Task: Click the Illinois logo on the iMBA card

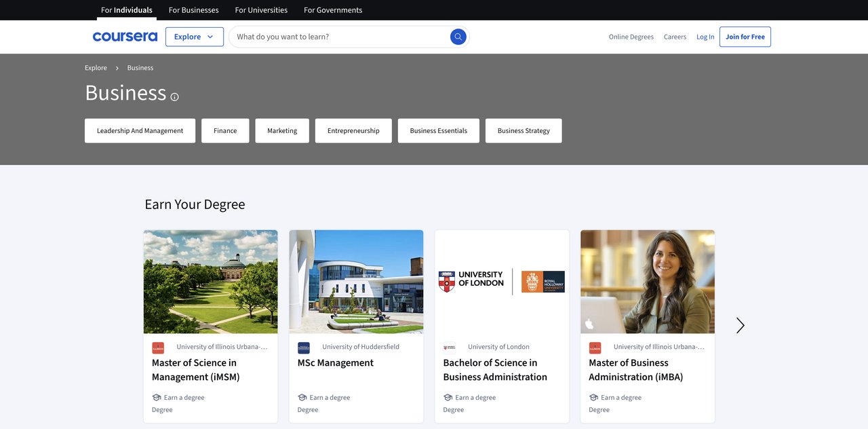Action: coord(595,348)
